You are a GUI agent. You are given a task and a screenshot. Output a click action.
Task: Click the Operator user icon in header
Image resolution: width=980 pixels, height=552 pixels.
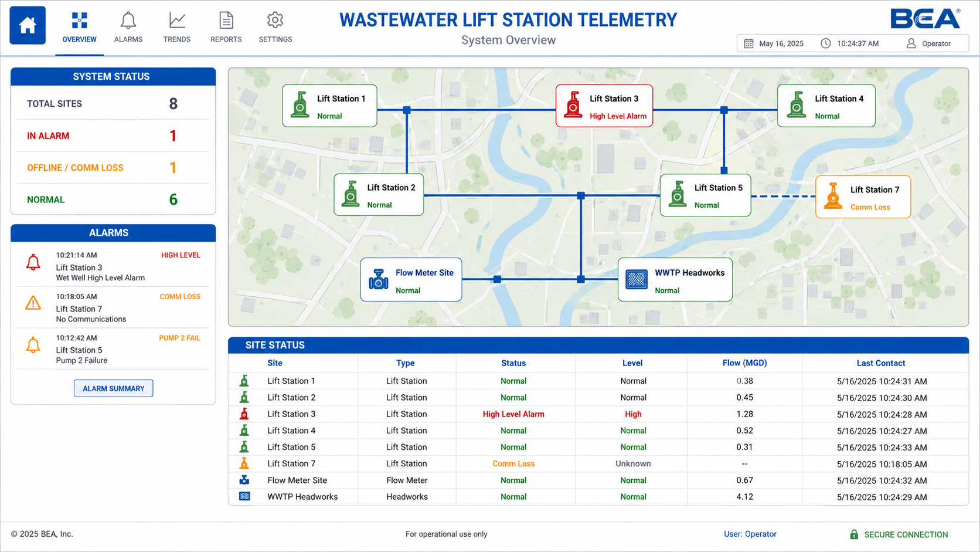click(x=911, y=43)
